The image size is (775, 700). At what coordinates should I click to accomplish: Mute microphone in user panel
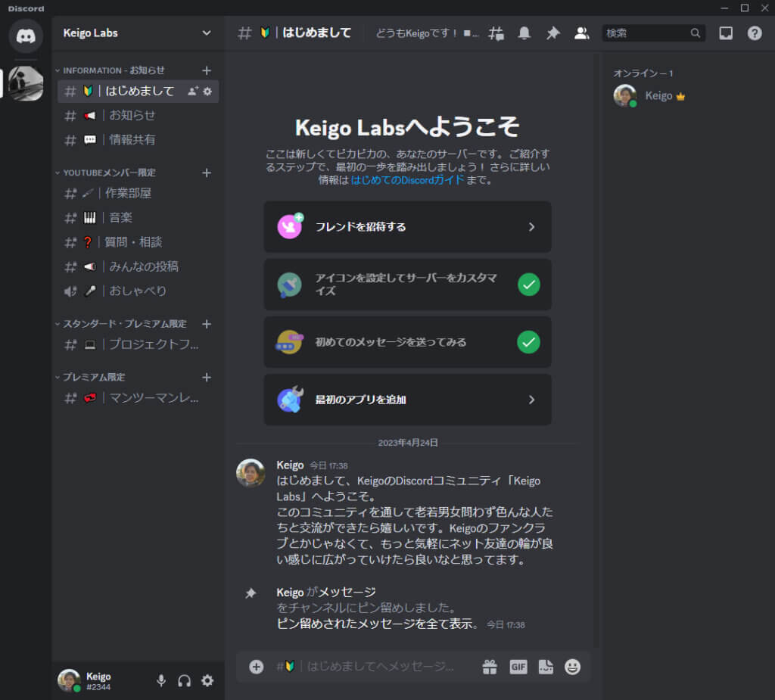tap(161, 681)
